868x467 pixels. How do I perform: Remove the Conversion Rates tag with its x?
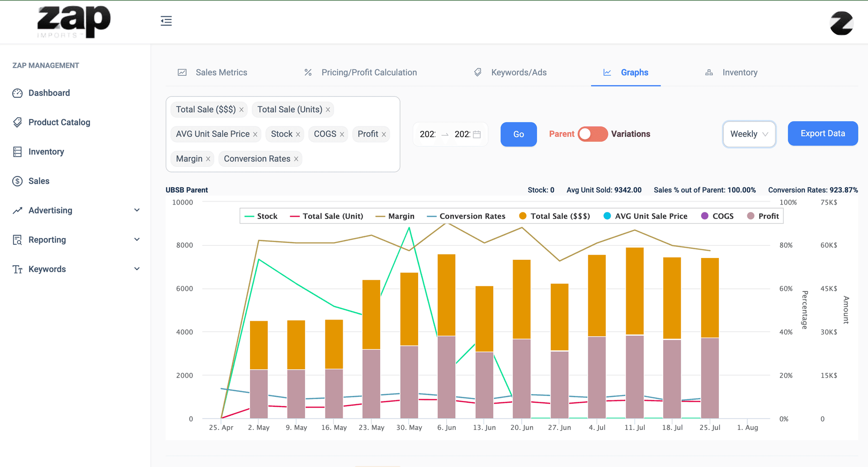click(296, 159)
